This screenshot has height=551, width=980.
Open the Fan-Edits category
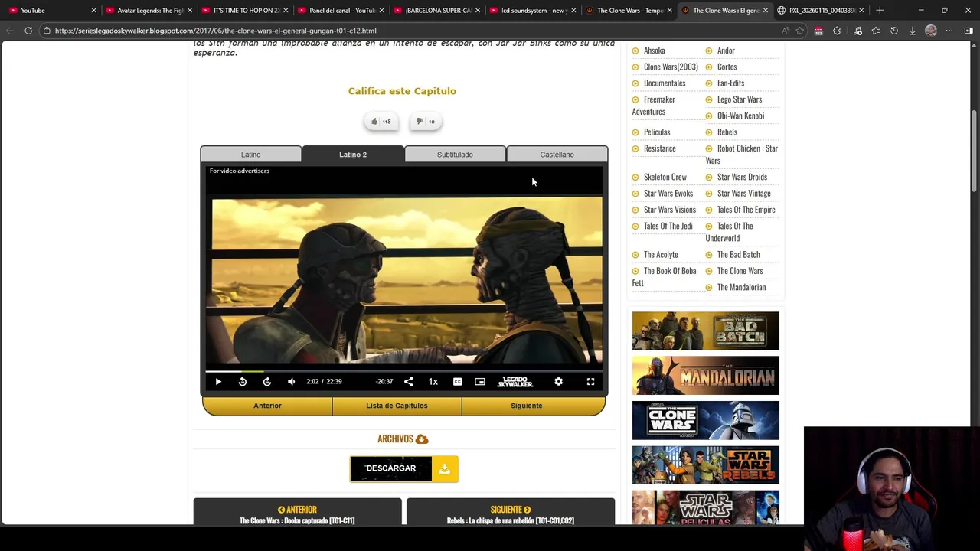(x=730, y=83)
